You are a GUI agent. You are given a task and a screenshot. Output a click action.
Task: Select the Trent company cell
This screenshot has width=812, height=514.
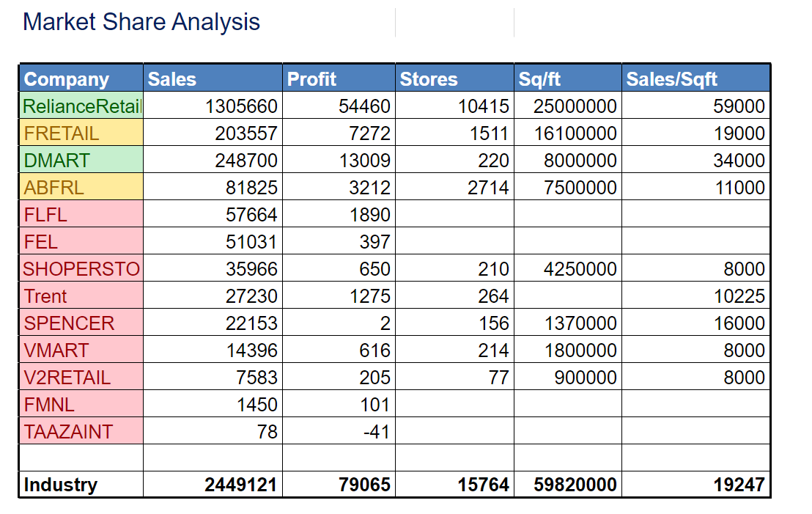coord(81,295)
